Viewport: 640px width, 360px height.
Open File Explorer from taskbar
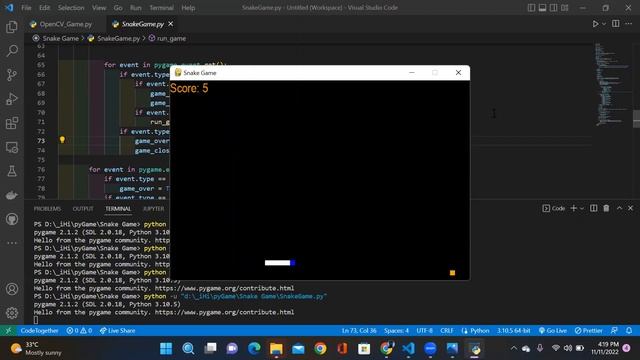pos(276,349)
